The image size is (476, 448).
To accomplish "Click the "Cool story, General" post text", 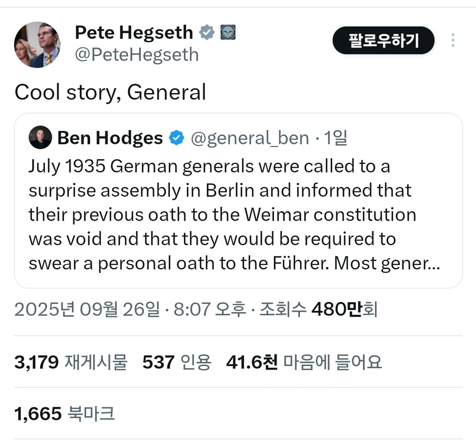I will [110, 93].
